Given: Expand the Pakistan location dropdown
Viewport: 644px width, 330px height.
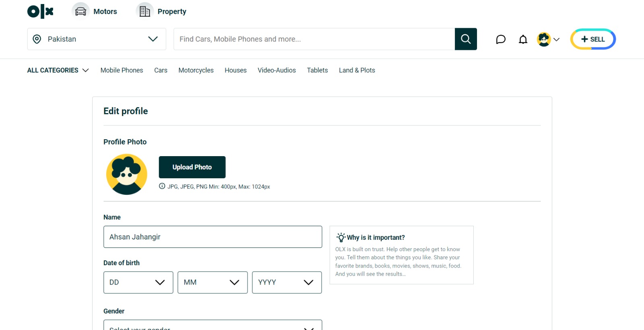Looking at the screenshot, I should click(97, 39).
